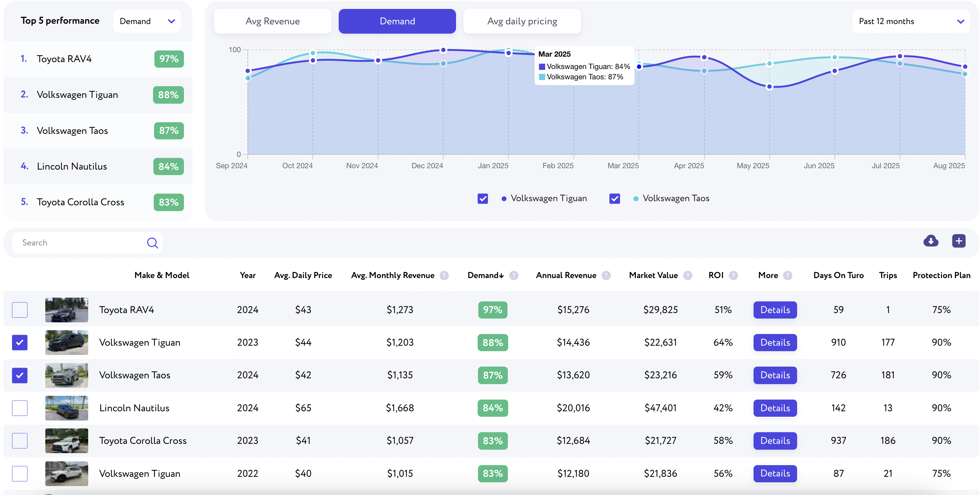The width and height of the screenshot is (980, 495).
Task: Click help icon next to Demand column
Action: 514,275
